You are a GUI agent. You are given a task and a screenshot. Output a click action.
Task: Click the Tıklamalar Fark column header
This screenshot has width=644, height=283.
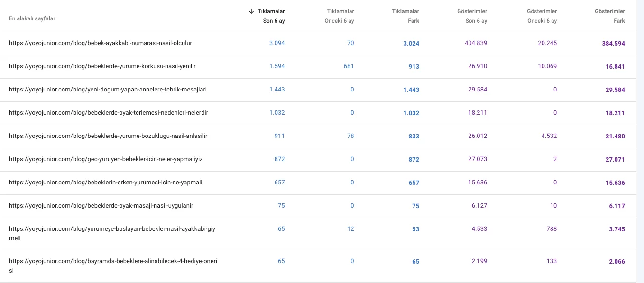pos(405,16)
